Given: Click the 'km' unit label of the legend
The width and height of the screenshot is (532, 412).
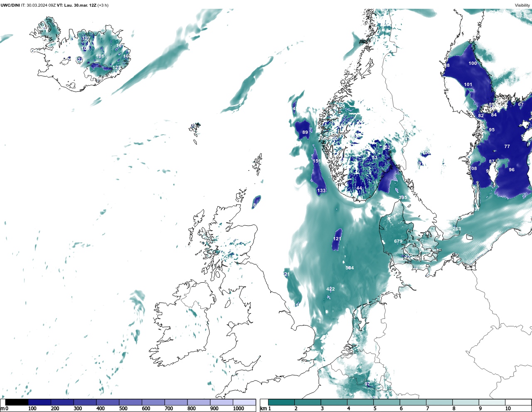Looking at the screenshot, I should pos(263,408).
